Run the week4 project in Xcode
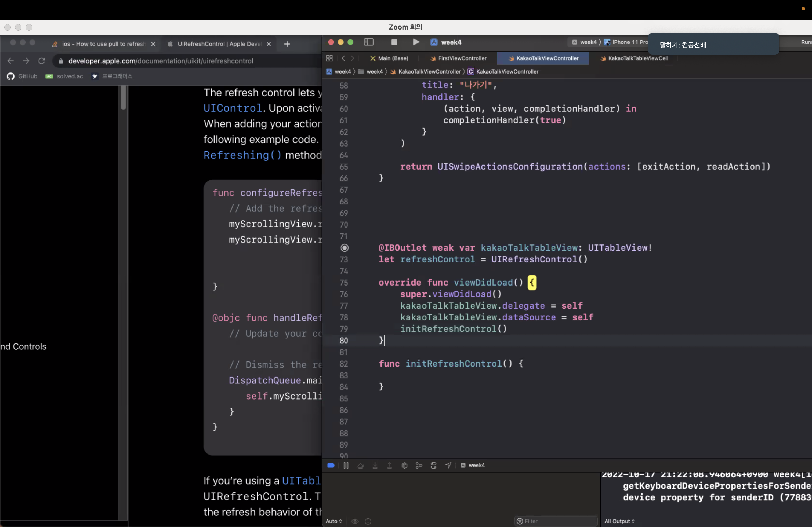This screenshot has height=527, width=812. pyautogui.click(x=416, y=42)
